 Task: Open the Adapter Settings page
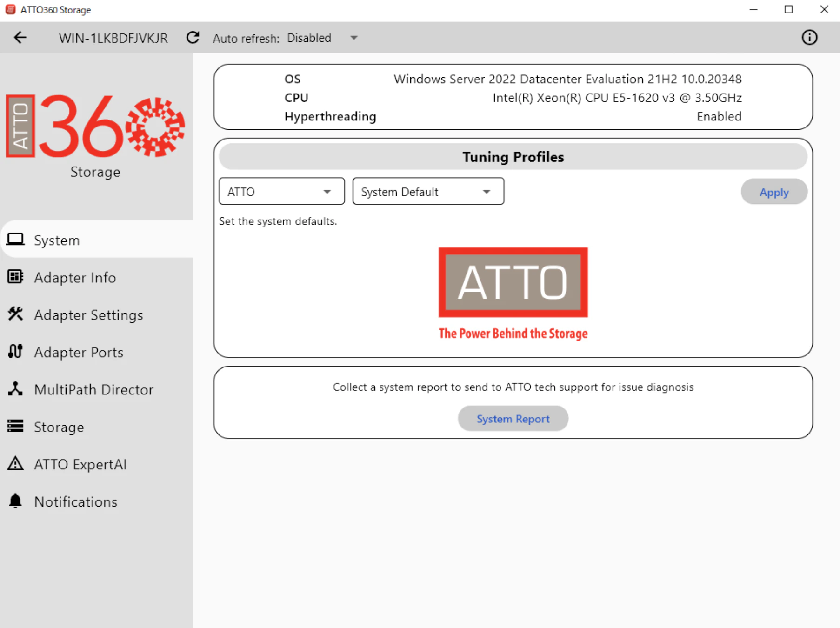(88, 315)
